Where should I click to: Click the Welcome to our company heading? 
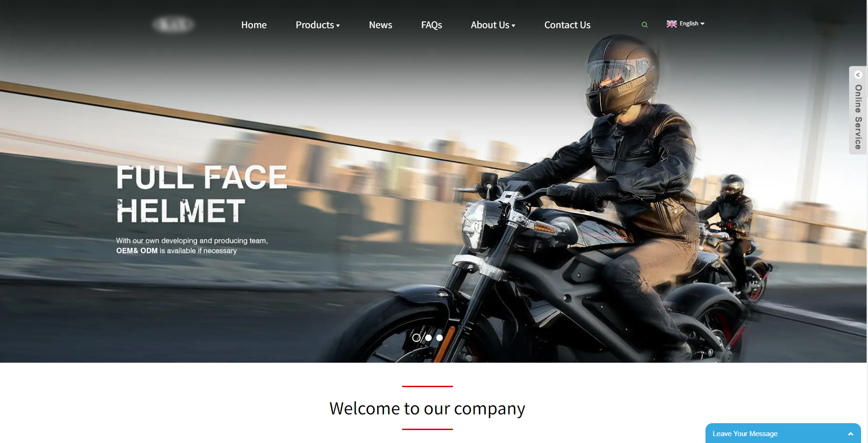[428, 408]
